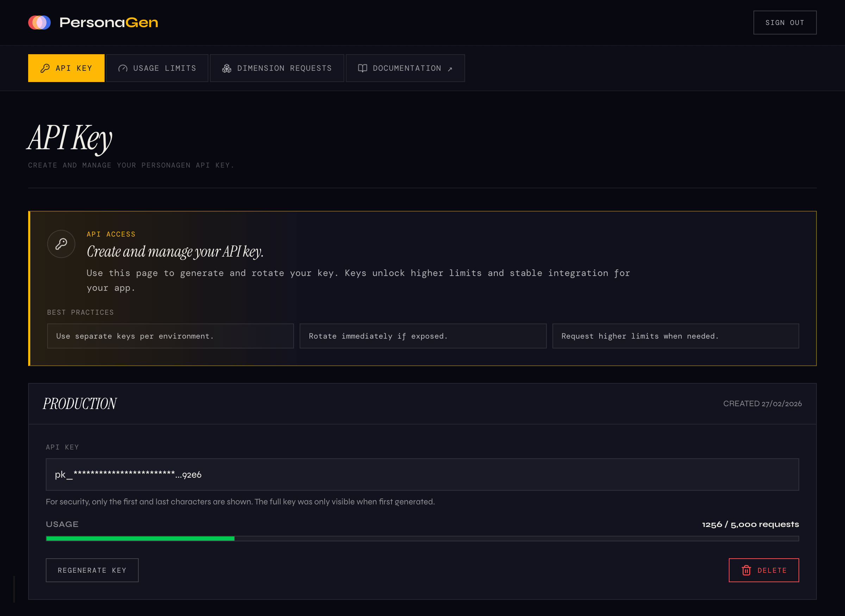Click the Request higher limits when needed tip

point(676,336)
